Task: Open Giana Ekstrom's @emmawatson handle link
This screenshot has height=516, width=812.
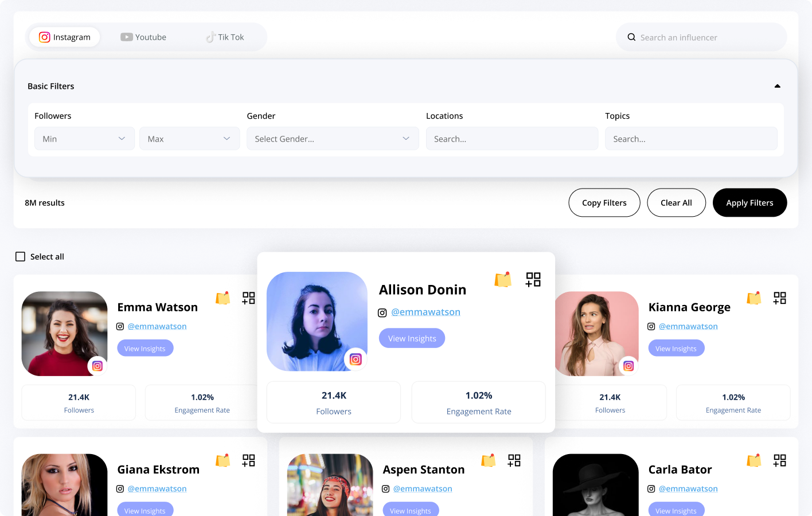Action: [x=157, y=488]
